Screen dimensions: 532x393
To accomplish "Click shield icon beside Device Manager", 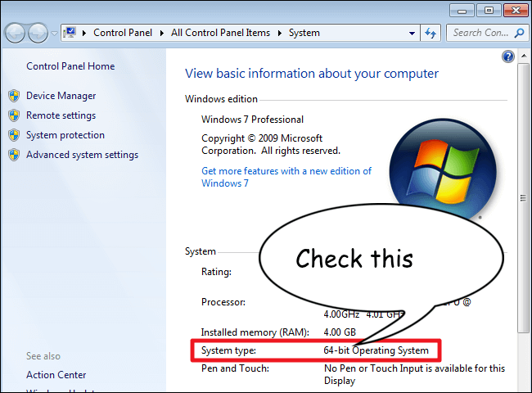I will tap(14, 96).
